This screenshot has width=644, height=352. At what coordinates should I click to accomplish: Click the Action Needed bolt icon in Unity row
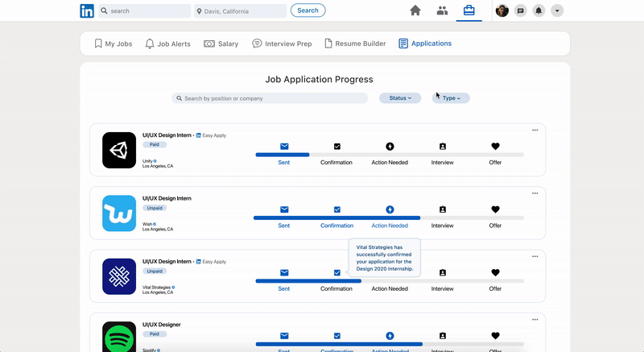point(390,147)
